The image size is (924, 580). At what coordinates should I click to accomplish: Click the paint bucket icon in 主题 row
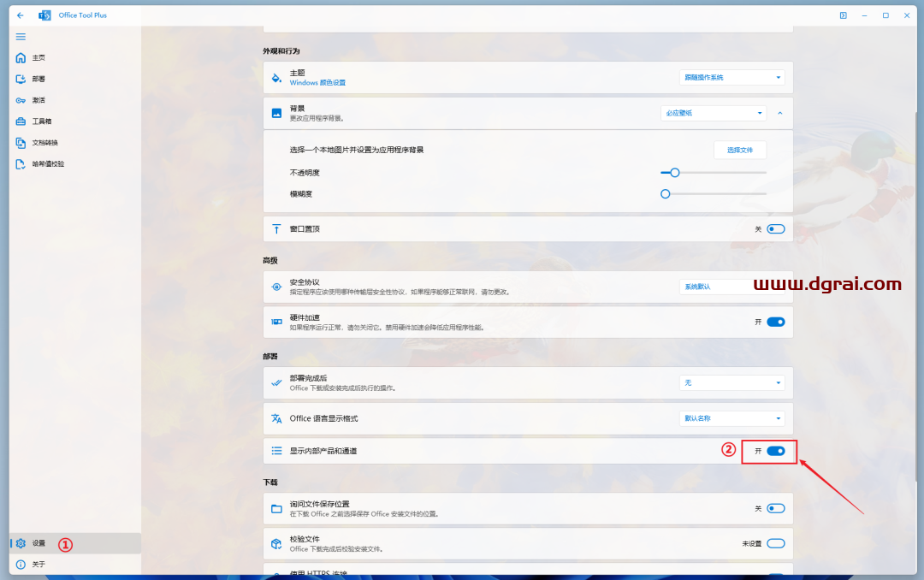point(276,78)
